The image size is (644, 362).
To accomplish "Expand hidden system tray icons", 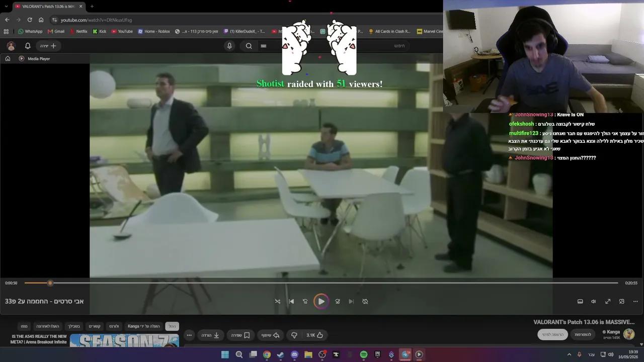I will 569,354.
